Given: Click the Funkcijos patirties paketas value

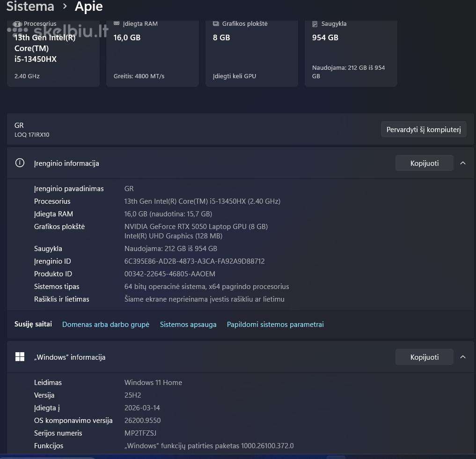Looking at the screenshot, I should 209,445.
